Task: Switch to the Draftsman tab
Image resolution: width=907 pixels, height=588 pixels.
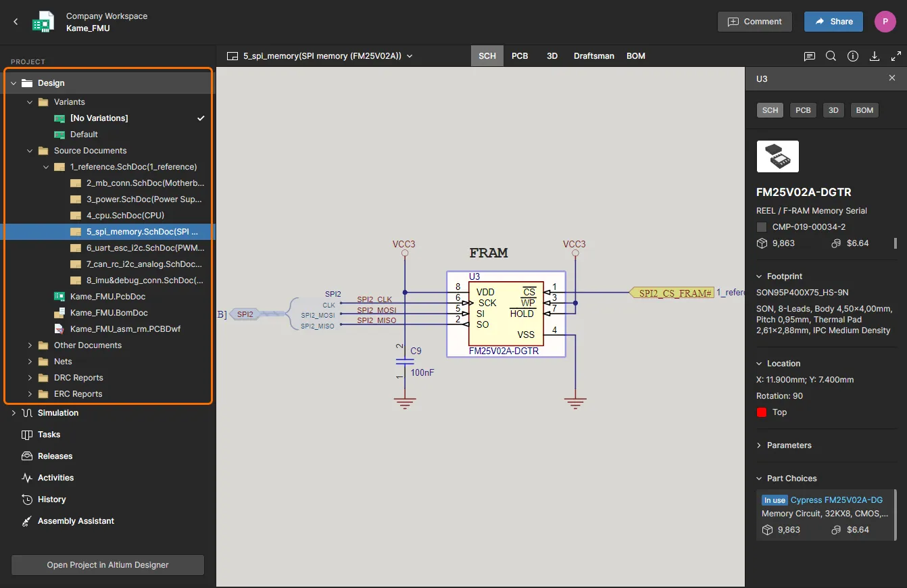Action: click(593, 56)
